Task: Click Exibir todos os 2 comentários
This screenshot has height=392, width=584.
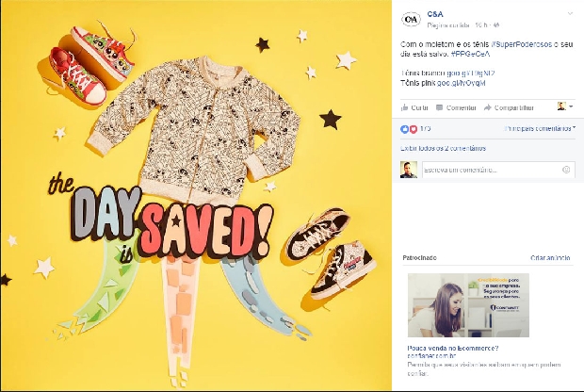Action: pyautogui.click(x=443, y=148)
